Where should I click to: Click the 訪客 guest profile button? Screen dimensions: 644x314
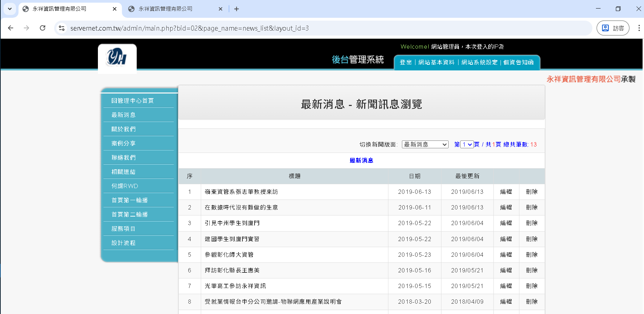coord(613,28)
